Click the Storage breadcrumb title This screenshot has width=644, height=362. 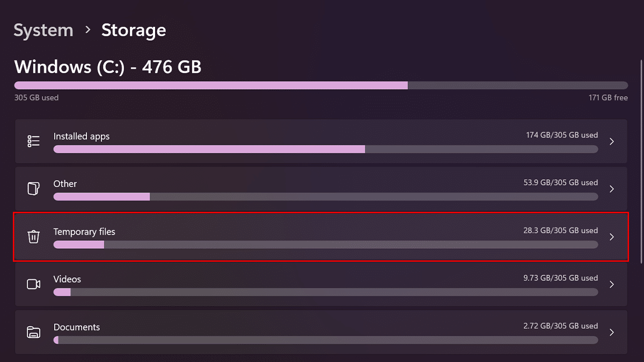(134, 31)
